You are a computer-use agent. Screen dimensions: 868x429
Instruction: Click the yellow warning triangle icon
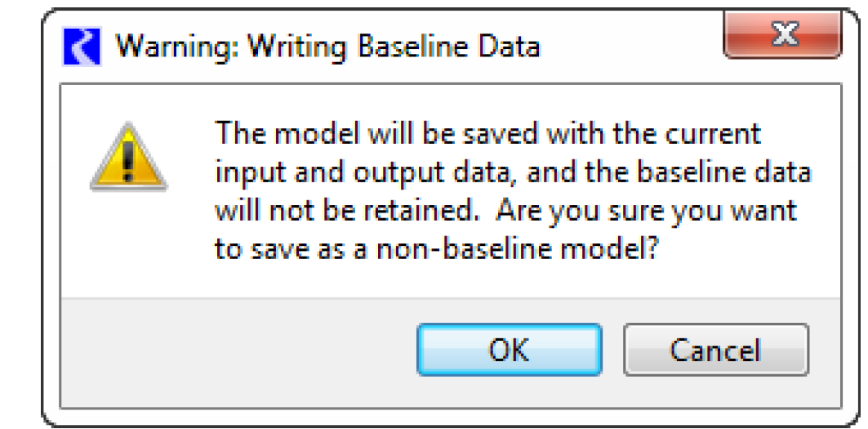tap(128, 158)
